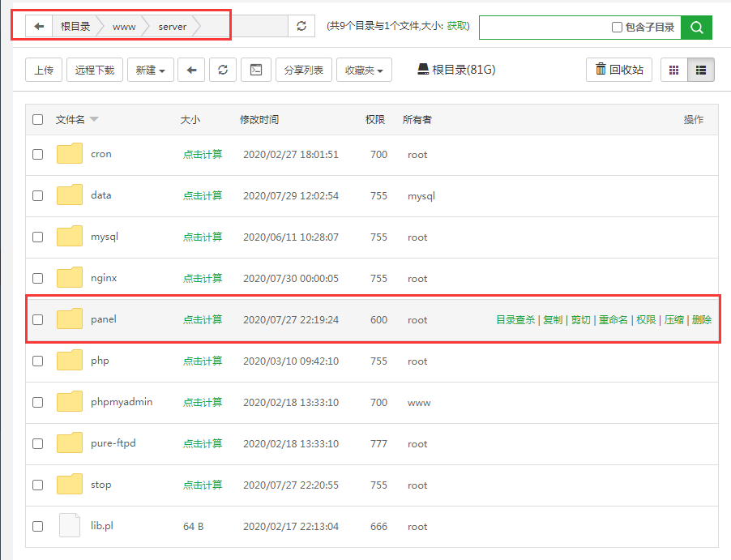Click the 远程下载 button
This screenshot has height=560, width=731.
pyautogui.click(x=95, y=70)
